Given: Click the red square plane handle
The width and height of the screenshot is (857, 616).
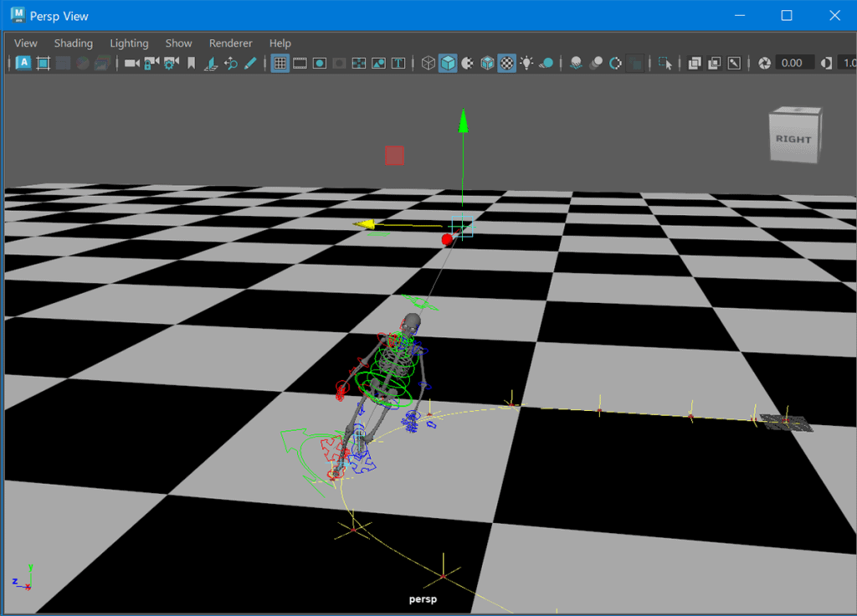Looking at the screenshot, I should click(395, 155).
